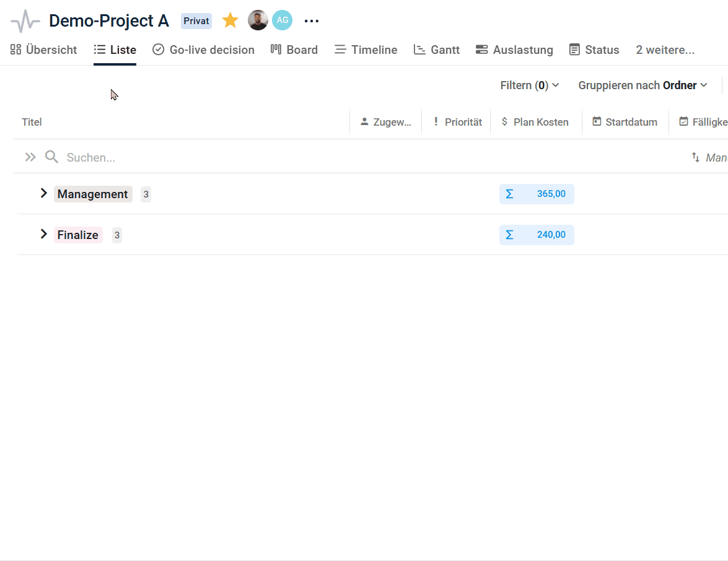Open the three-dot project options menu
Screen dimensions: 728x561
click(x=312, y=21)
